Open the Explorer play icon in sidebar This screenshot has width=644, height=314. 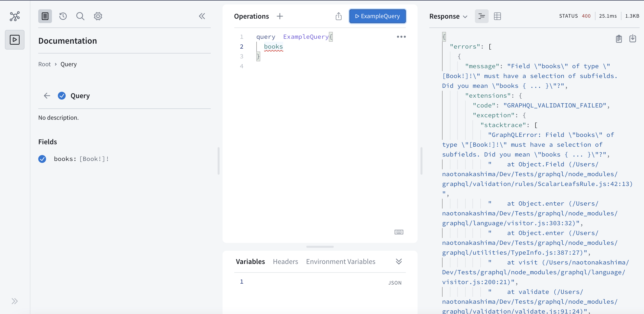pyautogui.click(x=15, y=39)
